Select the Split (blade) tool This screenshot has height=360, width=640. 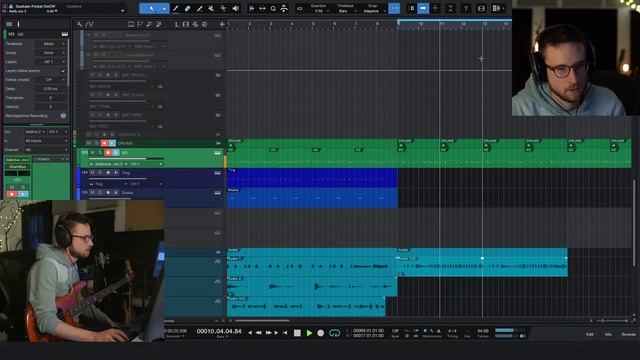click(x=200, y=9)
